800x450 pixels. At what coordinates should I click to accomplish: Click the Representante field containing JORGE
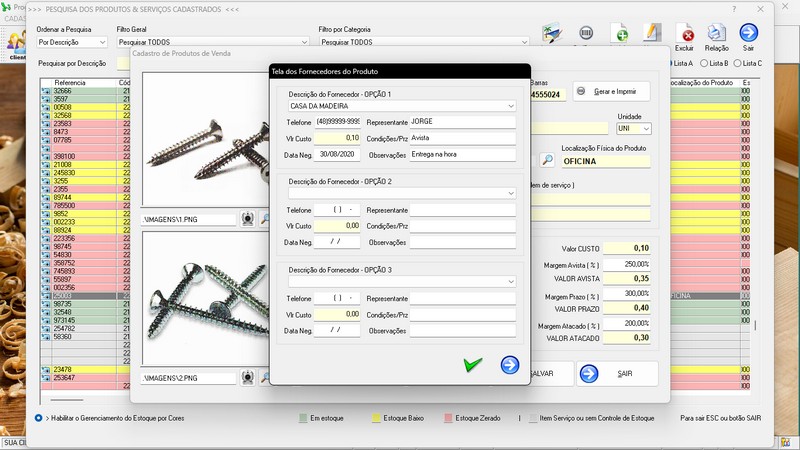point(461,121)
